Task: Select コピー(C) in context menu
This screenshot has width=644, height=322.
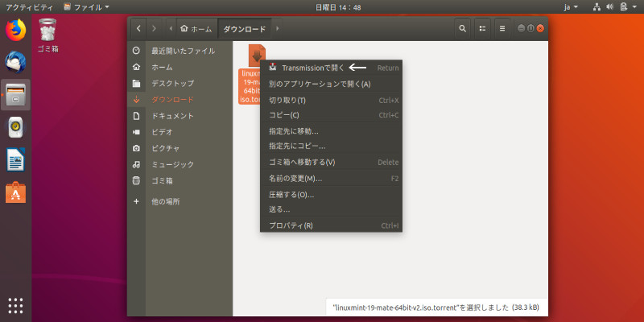Action: click(x=331, y=115)
